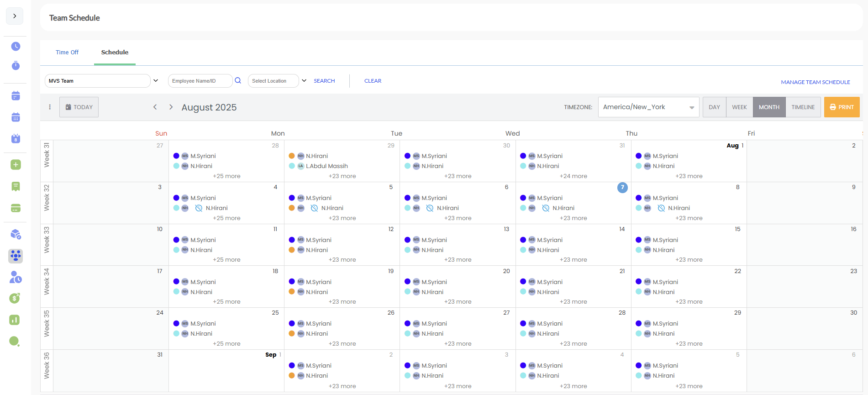Viewport: 868px width, 395px height.
Task: Expand the left sidebar with arrow button
Action: pos(15,16)
